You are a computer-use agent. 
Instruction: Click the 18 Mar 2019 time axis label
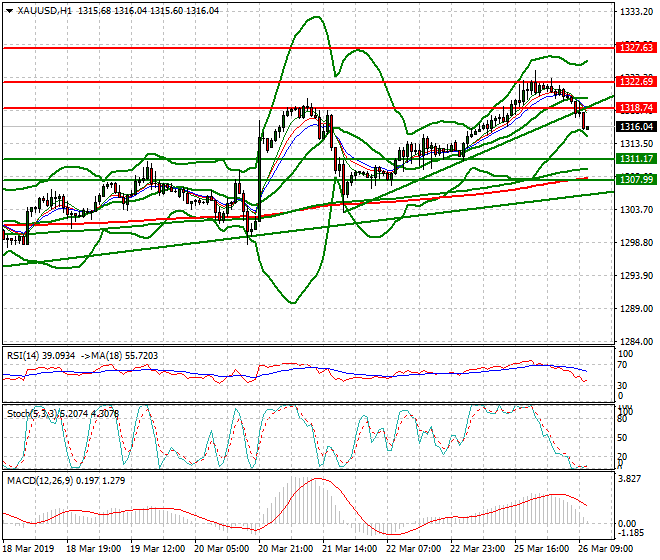[29, 549]
